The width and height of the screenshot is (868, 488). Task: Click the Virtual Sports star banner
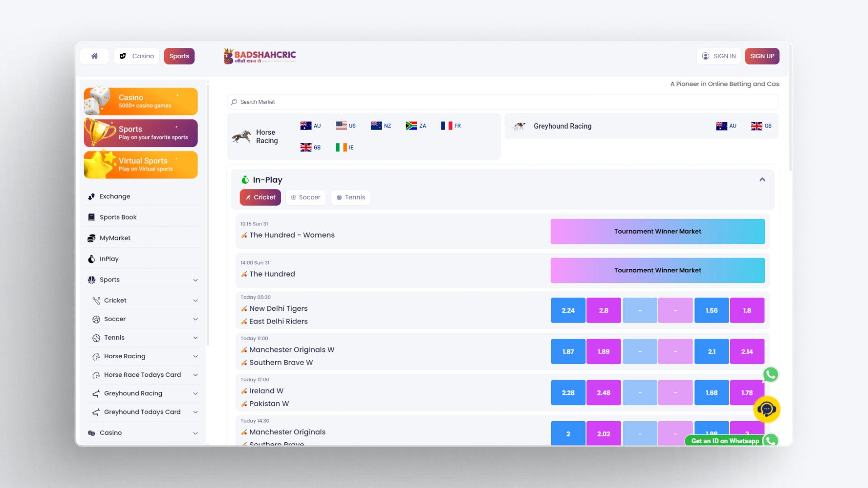click(x=141, y=164)
